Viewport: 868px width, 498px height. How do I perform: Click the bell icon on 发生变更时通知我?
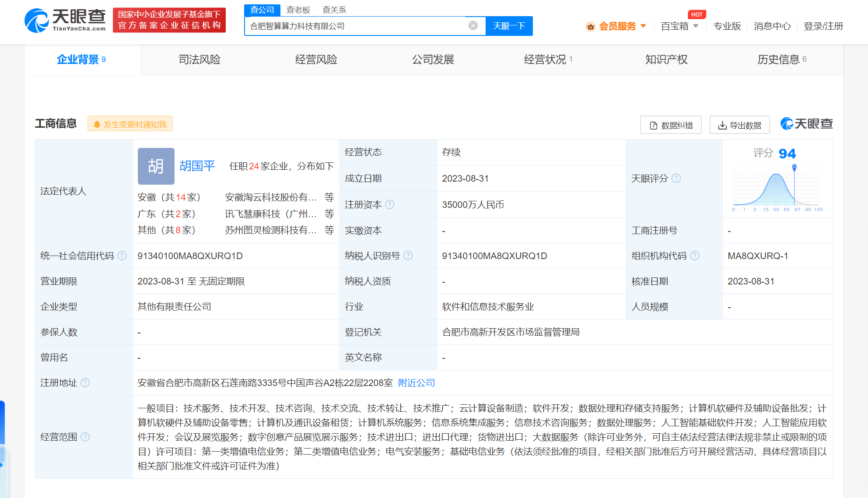click(96, 124)
